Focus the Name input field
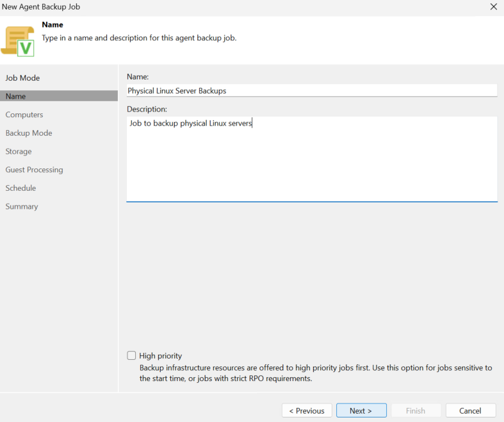Image resolution: width=504 pixels, height=422 pixels. [312, 91]
